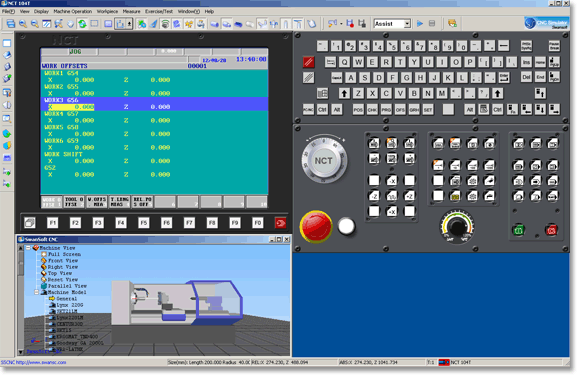Image resolution: width=581 pixels, height=379 pixels.
Task: Click the red slash reset key
Action: 308,62
